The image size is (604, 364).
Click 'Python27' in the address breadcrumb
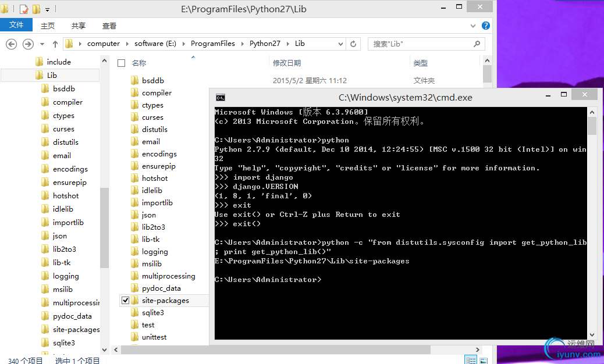tap(265, 44)
